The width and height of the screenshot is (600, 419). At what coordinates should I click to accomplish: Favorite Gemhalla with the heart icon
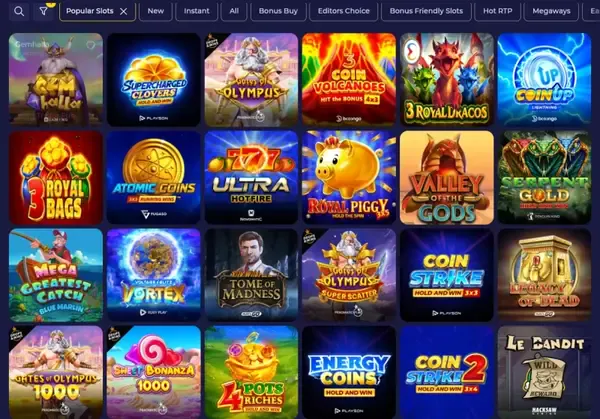90,45
